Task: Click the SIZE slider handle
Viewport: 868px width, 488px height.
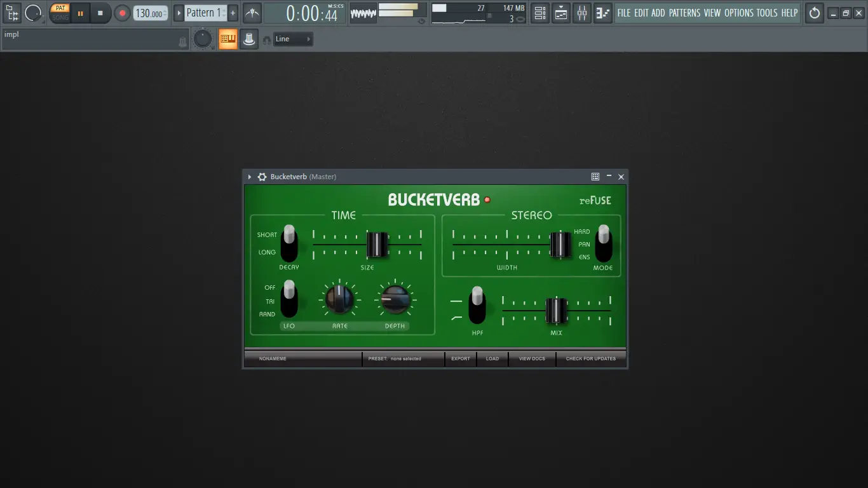Action: pos(377,245)
